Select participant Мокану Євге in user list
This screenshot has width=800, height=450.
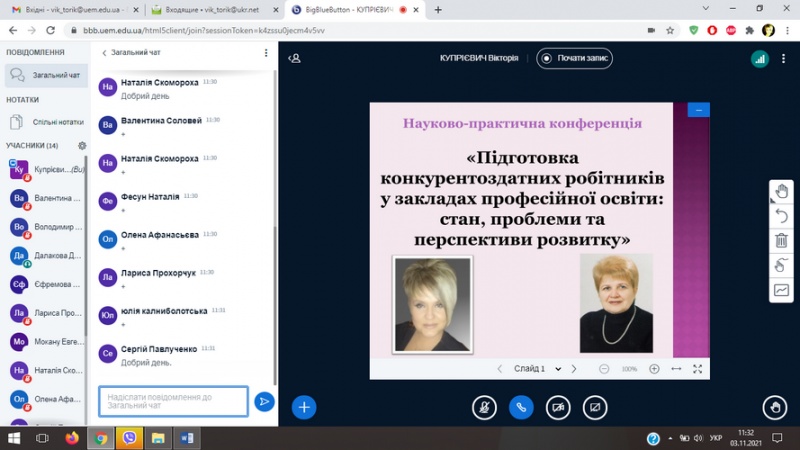tap(46, 341)
